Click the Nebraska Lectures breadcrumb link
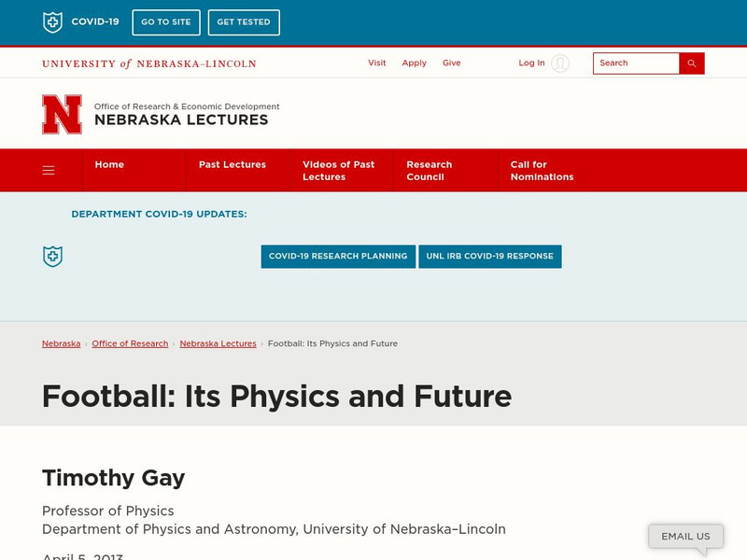The image size is (747, 560). coord(218,343)
